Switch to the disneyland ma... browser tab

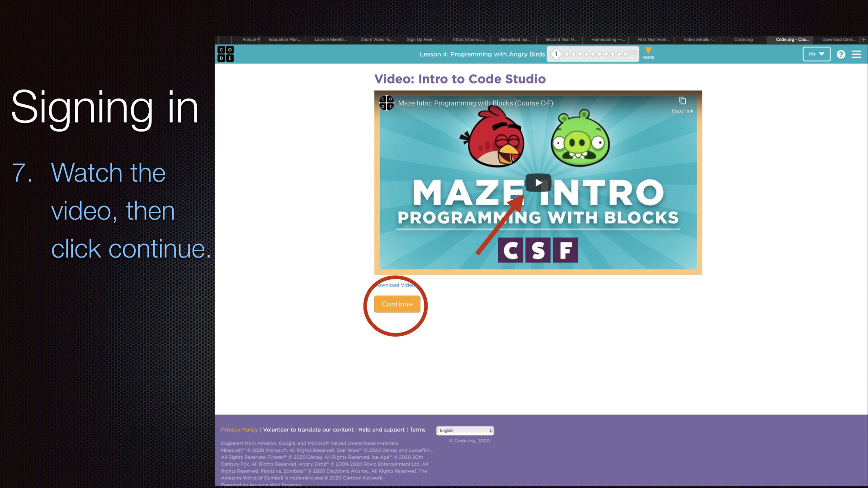click(514, 40)
